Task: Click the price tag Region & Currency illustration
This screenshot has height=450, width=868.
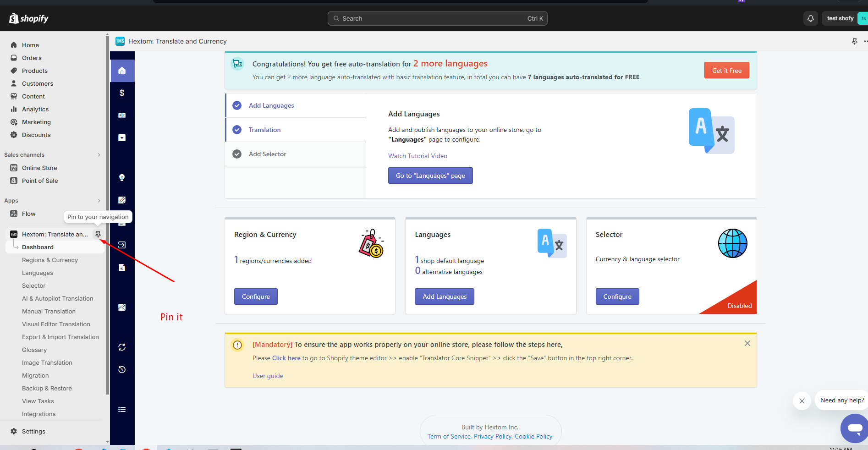Action: 371,243
